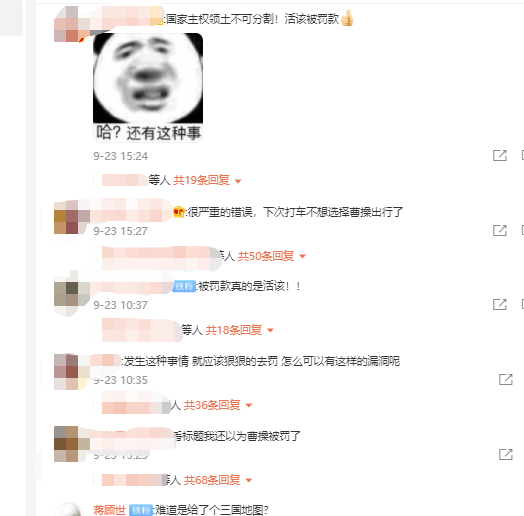The height and width of the screenshot is (516, 524).
Task: Share the comment posted at 9-23 10:35
Action: (506, 379)
